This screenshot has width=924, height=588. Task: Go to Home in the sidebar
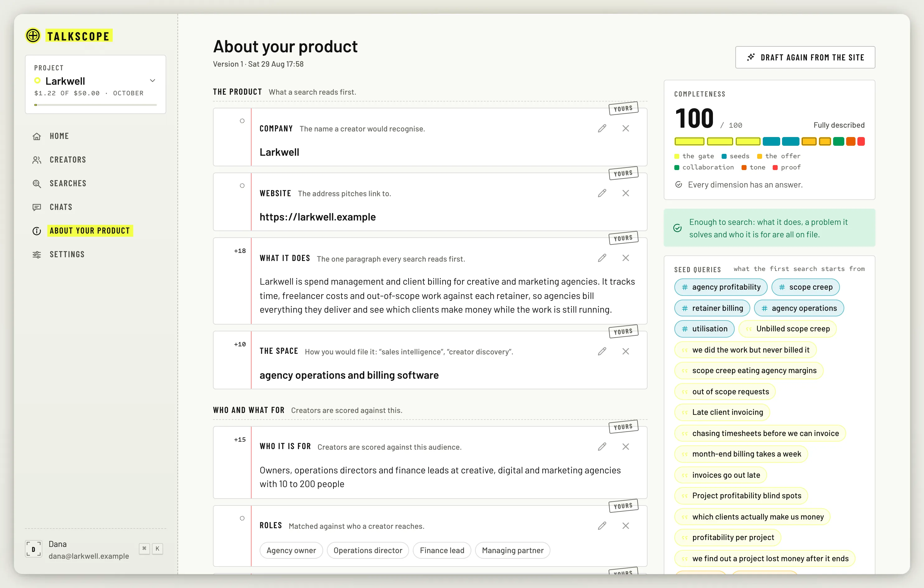pos(59,136)
